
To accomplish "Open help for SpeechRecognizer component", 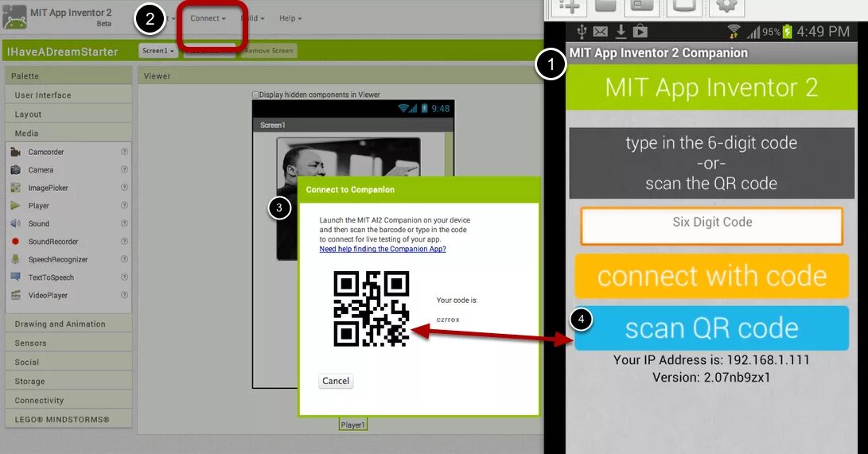I will coord(124,258).
